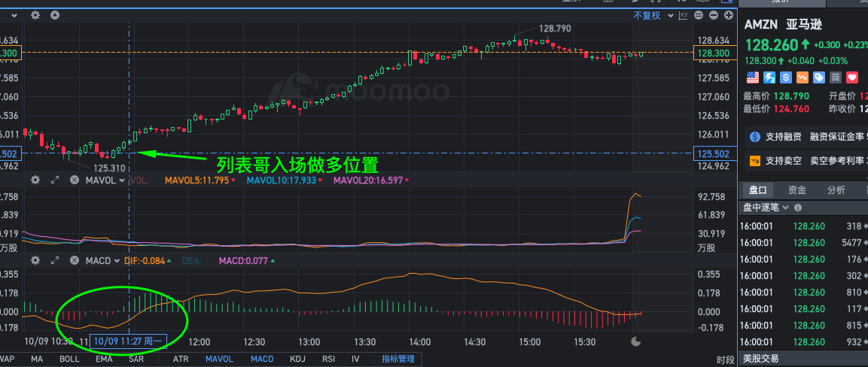Toggle the BOLL overlay indicator
The height and width of the screenshot is (367, 868).
(x=70, y=359)
